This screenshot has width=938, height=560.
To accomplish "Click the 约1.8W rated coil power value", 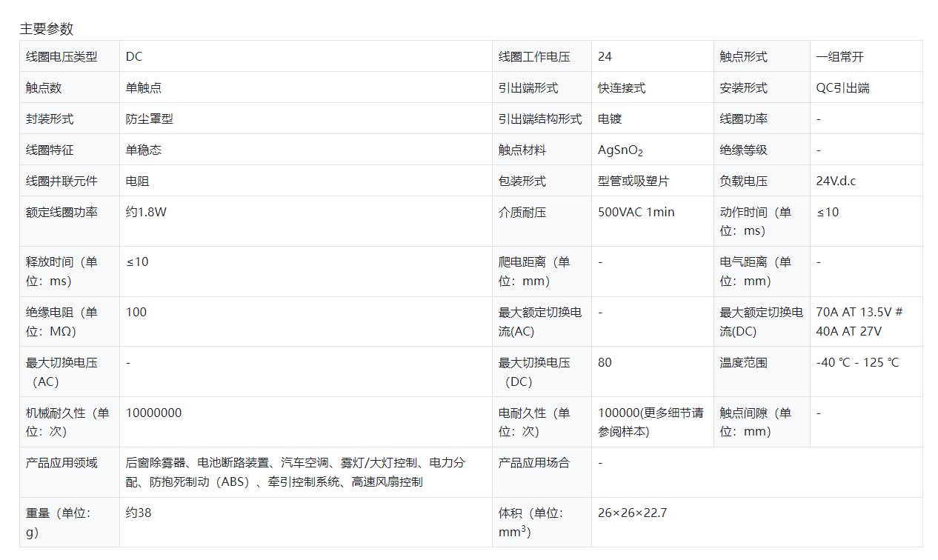I will pos(146,212).
